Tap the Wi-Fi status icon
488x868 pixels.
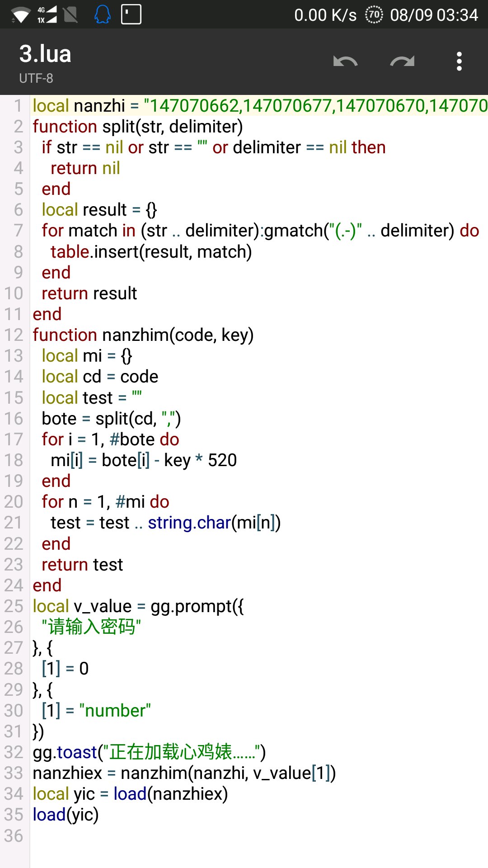point(20,15)
